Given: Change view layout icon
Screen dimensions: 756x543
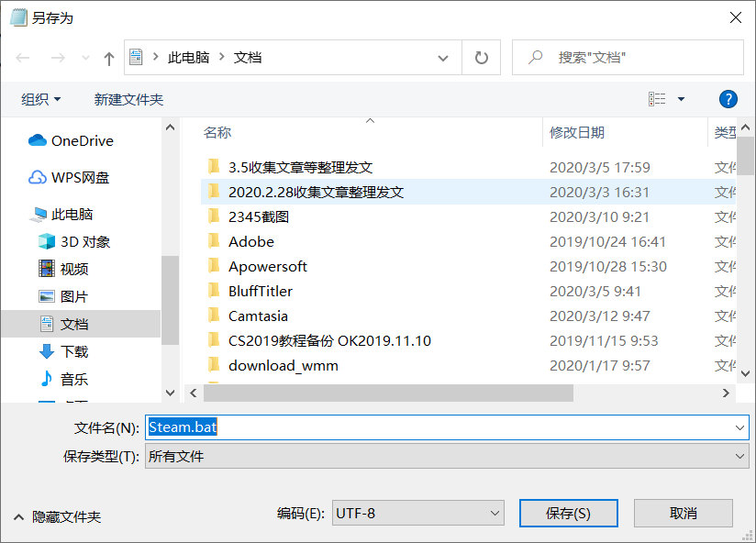Looking at the screenshot, I should [657, 99].
